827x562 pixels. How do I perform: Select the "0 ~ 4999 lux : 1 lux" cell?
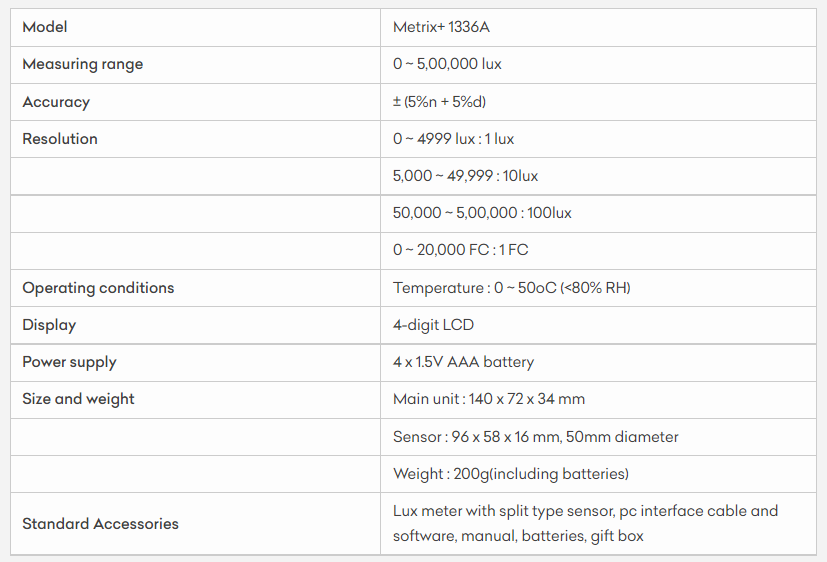coord(453,139)
